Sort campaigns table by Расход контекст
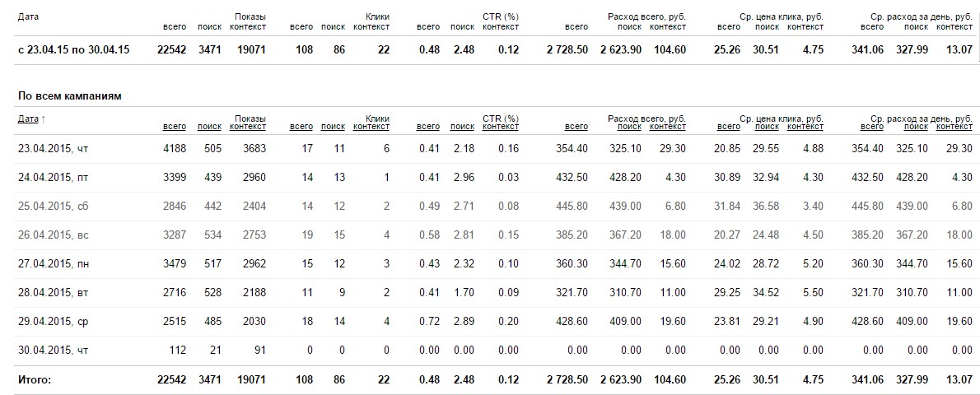 pos(668,127)
